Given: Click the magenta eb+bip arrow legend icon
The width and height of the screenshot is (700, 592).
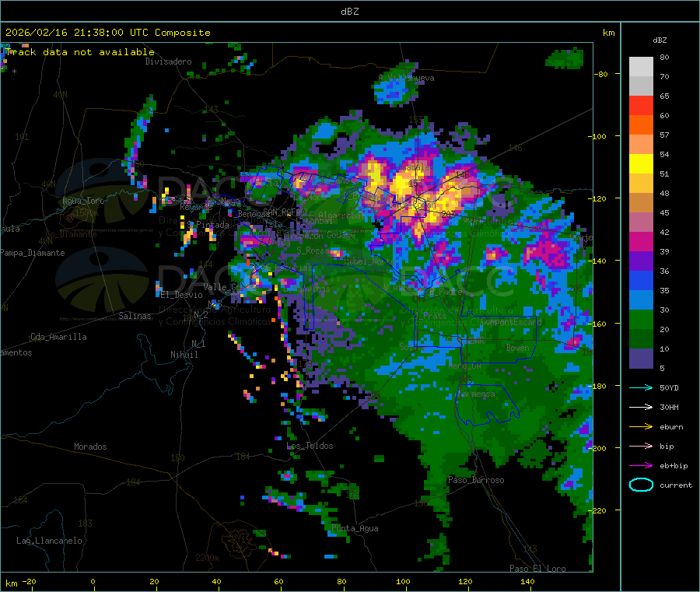Looking at the screenshot, I should tap(641, 466).
